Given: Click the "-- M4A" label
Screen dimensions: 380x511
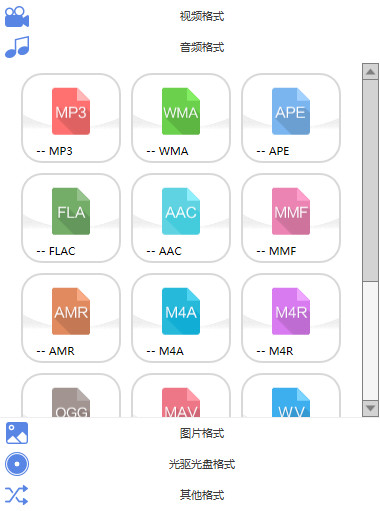Looking at the screenshot, I should pyautogui.click(x=165, y=351).
